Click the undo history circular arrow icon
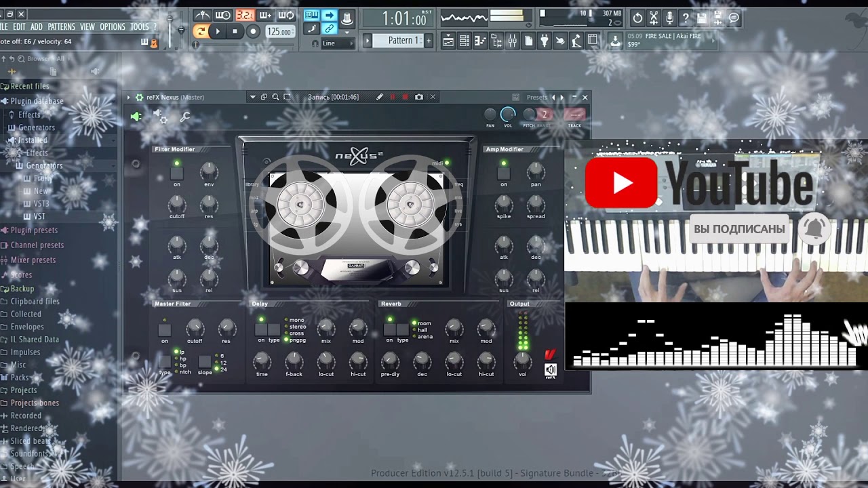The height and width of the screenshot is (488, 868). [637, 18]
